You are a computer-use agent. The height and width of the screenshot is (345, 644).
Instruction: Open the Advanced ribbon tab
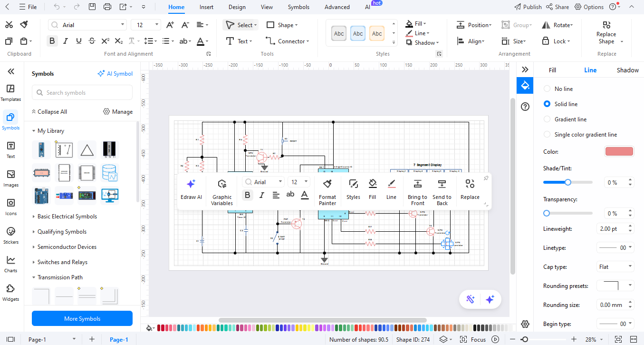pos(337,7)
